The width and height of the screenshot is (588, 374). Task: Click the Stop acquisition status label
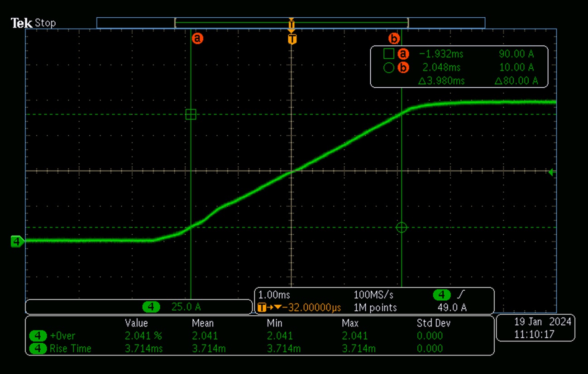(x=45, y=23)
